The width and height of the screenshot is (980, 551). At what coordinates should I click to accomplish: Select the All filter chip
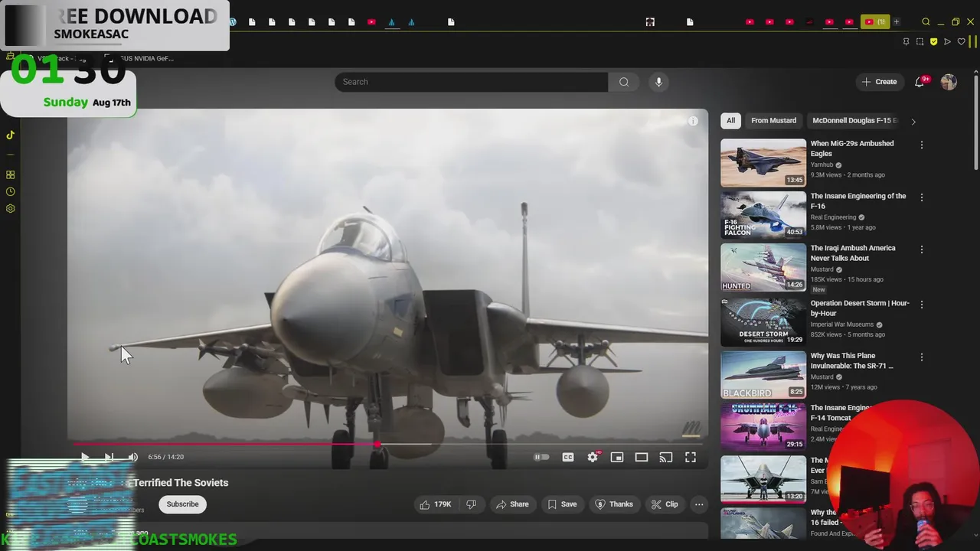click(731, 120)
